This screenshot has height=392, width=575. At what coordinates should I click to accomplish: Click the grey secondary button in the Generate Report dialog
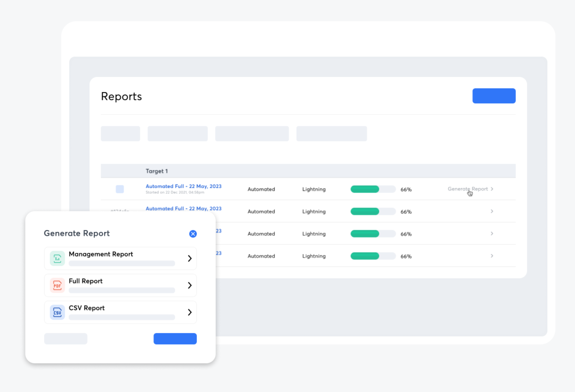click(x=66, y=338)
